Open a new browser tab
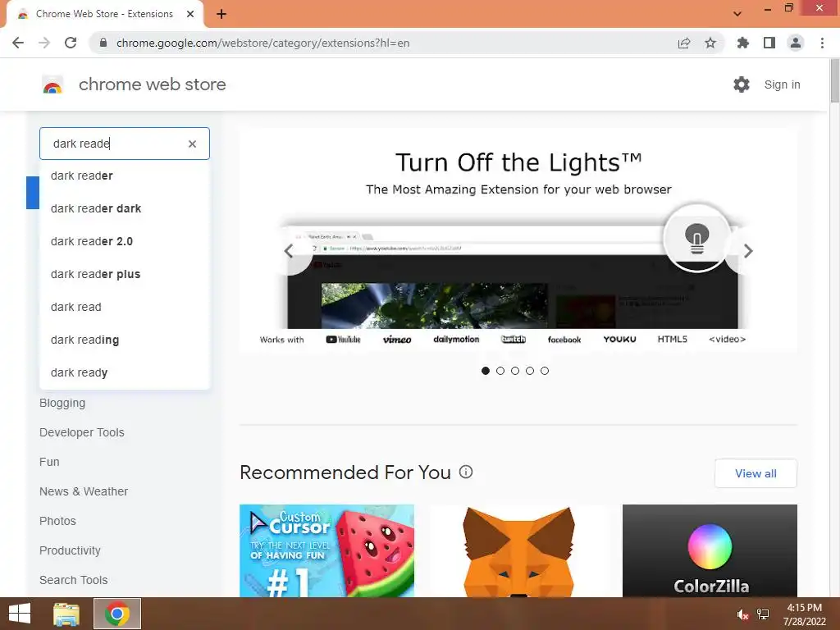 pyautogui.click(x=221, y=14)
